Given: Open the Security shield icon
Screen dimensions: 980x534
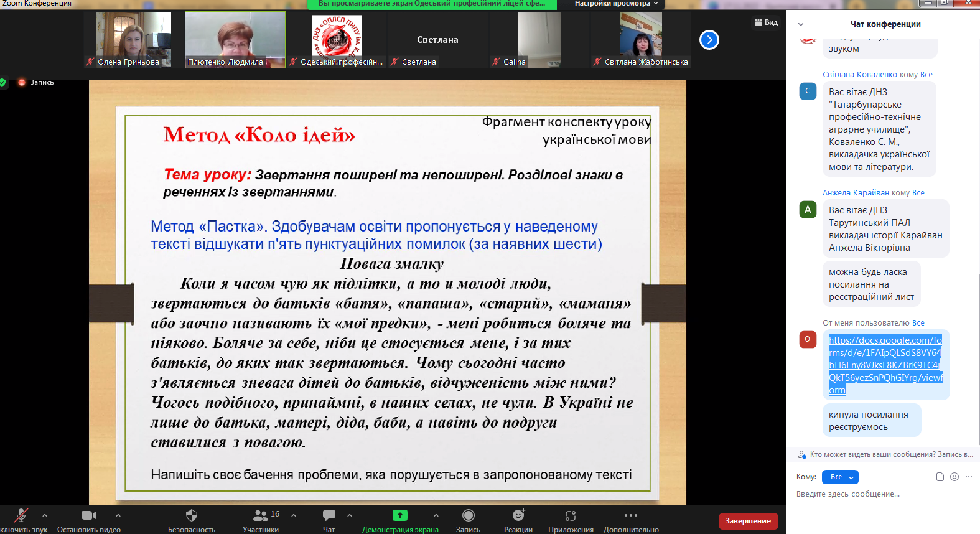Looking at the screenshot, I should (191, 515).
